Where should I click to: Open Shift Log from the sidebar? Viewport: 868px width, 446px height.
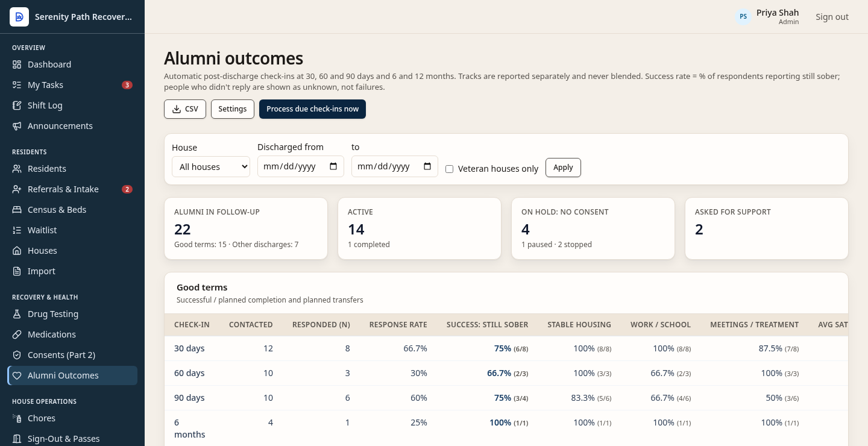(72, 105)
